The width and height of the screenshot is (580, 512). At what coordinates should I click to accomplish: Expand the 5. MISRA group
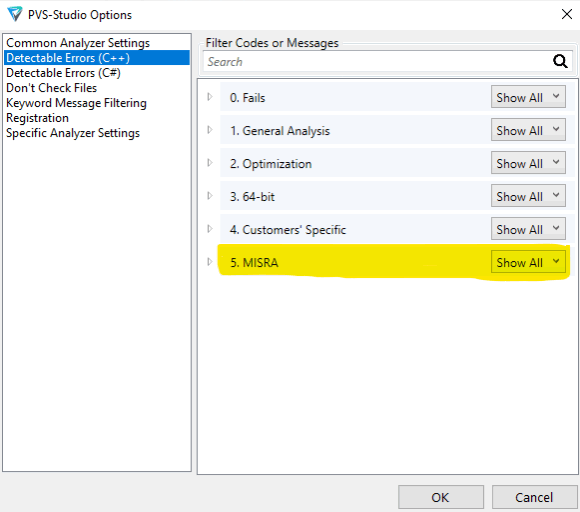(210, 262)
